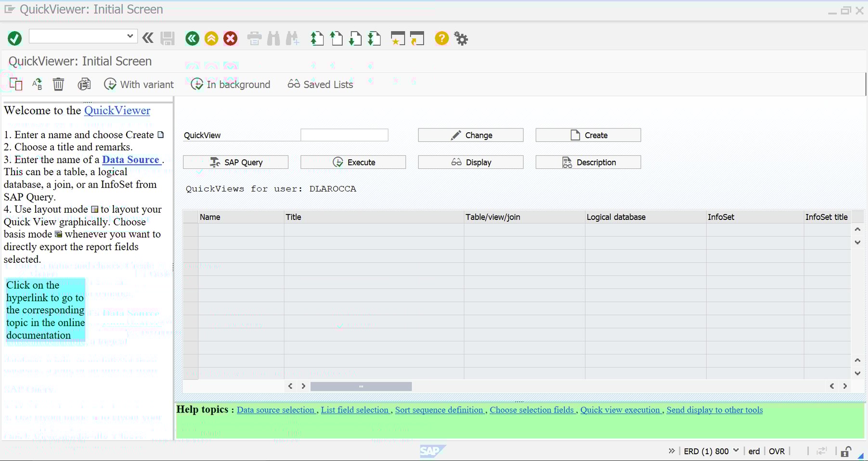Open Customize Local Layout via gear icon
The image size is (868, 461).
461,38
